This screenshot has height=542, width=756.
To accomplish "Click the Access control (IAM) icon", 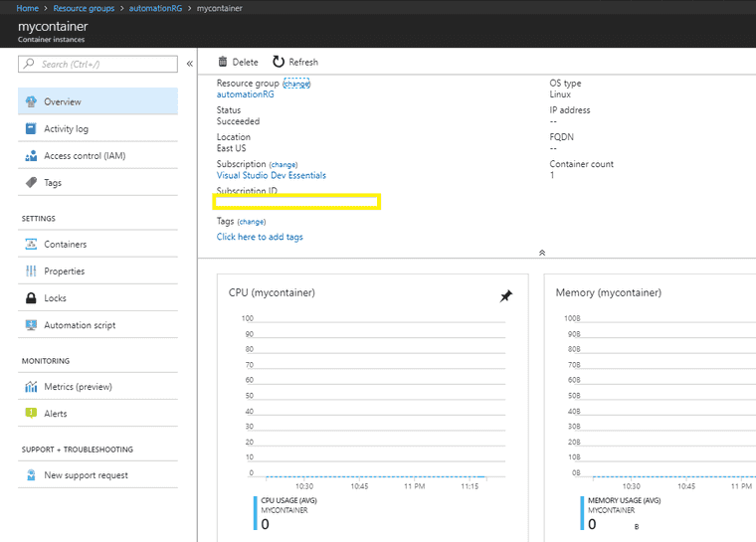I will pos(31,156).
